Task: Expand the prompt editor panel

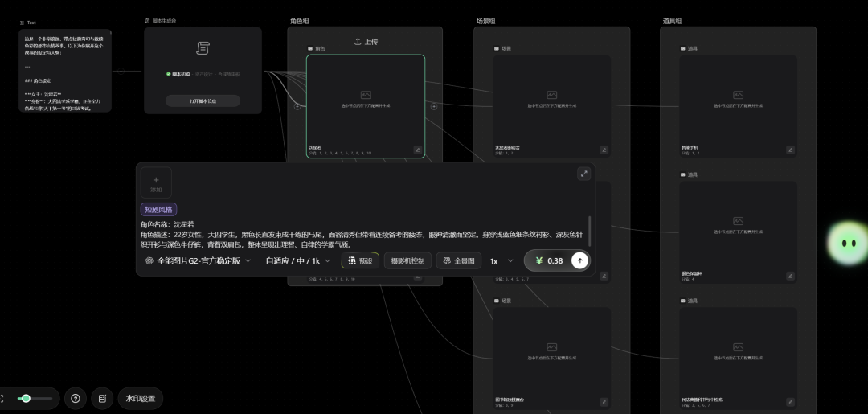Action: point(584,174)
